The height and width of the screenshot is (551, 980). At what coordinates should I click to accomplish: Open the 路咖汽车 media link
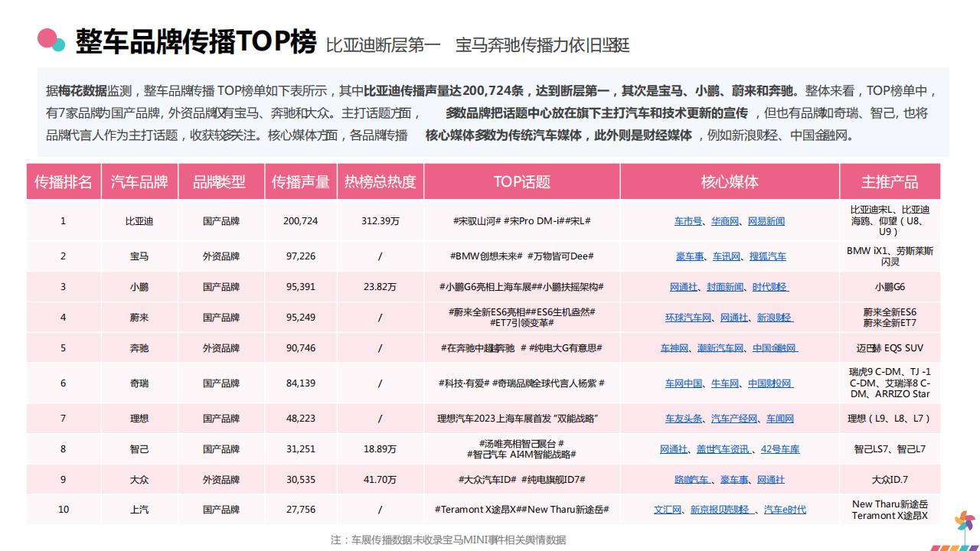pyautogui.click(x=691, y=480)
